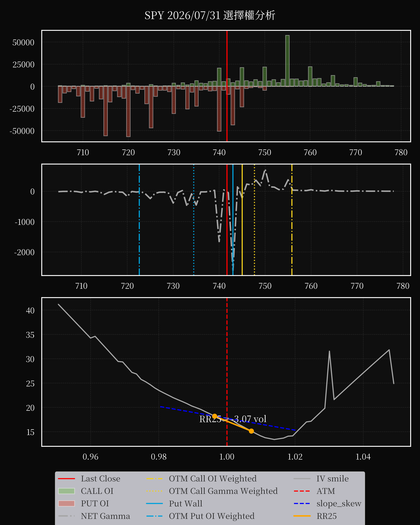Click the 'RR25' legend label
This screenshot has width=420, height=525.
coord(327,516)
